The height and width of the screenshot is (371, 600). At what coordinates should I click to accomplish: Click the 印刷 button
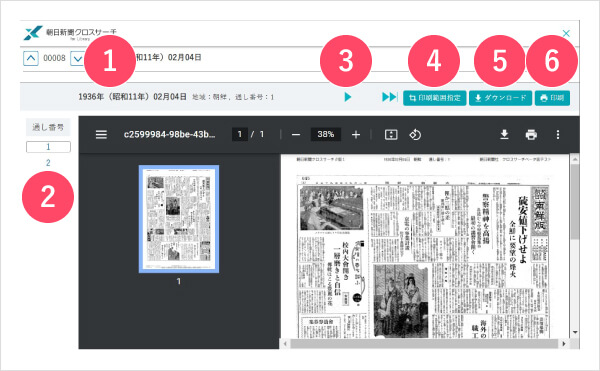pyautogui.click(x=552, y=98)
